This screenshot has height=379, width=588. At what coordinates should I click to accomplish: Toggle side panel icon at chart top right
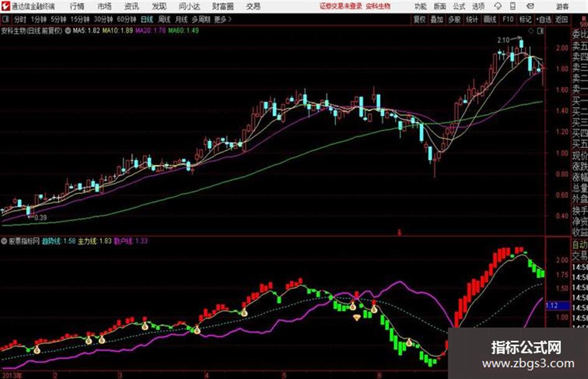click(x=540, y=30)
